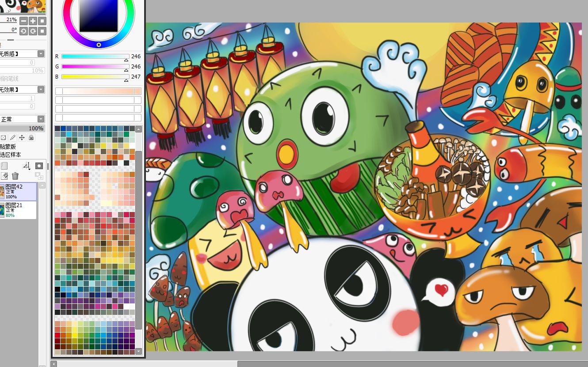Rotate canvas clockwise
This screenshot has width=588, height=367.
pyautogui.click(x=33, y=31)
